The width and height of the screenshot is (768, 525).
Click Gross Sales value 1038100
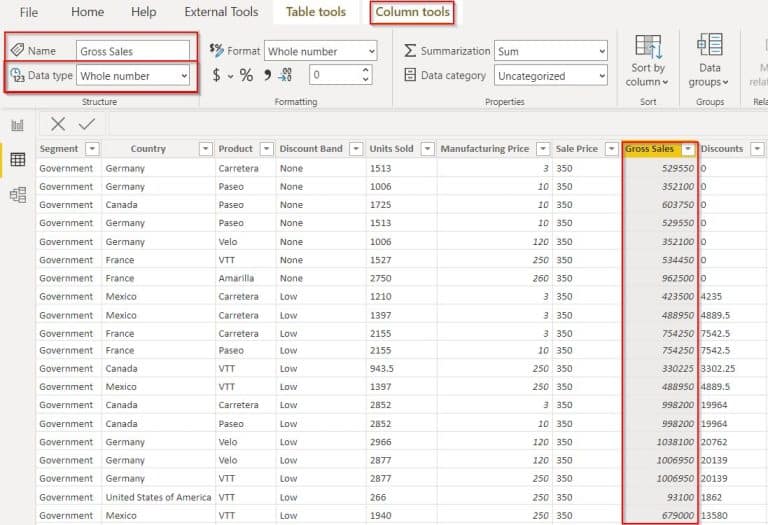click(675, 442)
